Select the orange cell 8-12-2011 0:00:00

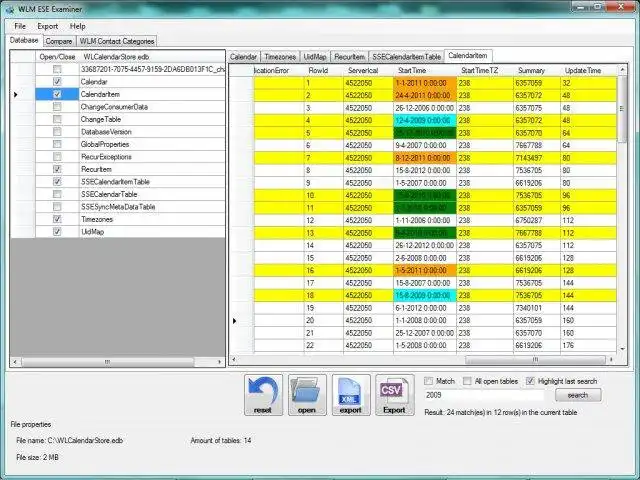tap(425, 158)
